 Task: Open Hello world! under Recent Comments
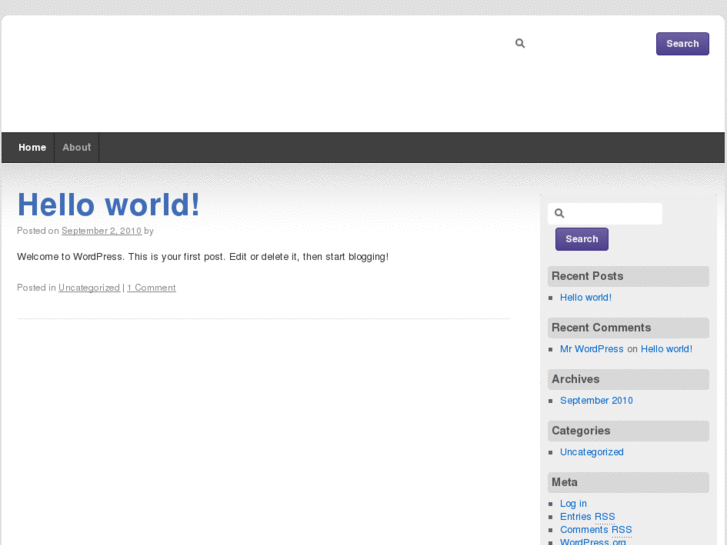coord(666,349)
